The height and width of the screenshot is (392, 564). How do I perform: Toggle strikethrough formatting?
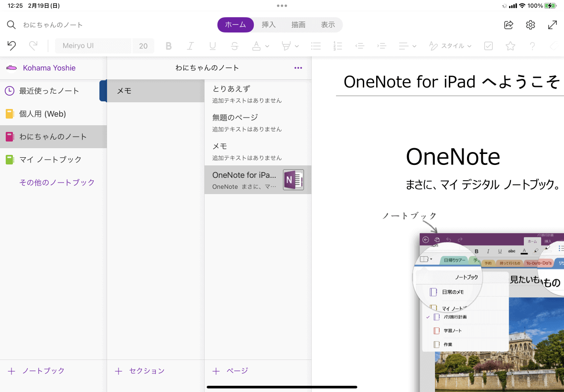235,46
